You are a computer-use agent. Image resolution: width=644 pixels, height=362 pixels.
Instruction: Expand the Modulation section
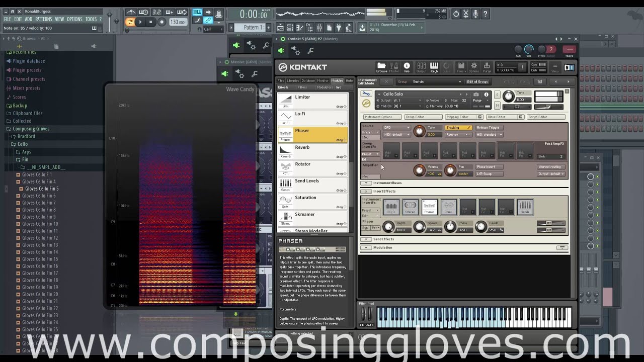click(x=366, y=247)
